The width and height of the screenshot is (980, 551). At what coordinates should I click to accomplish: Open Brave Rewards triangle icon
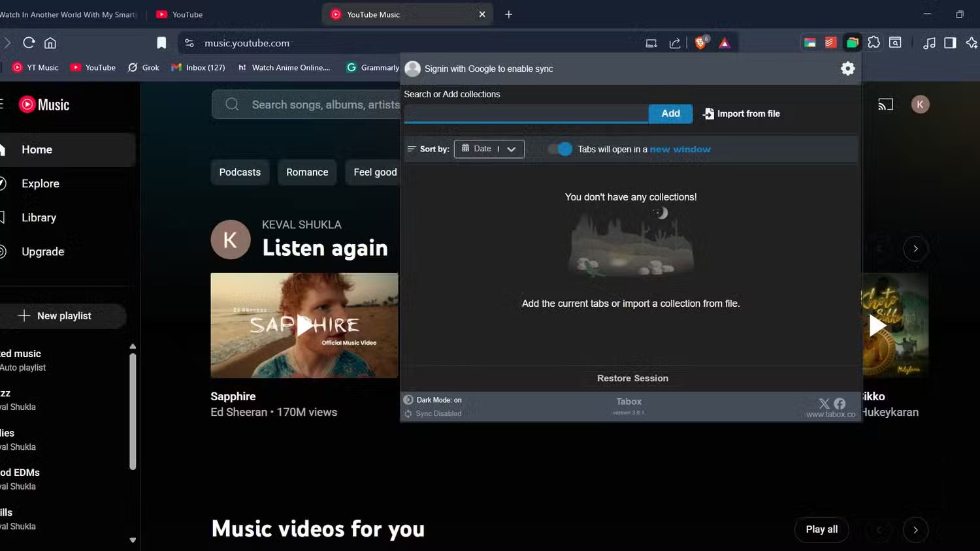coord(724,42)
